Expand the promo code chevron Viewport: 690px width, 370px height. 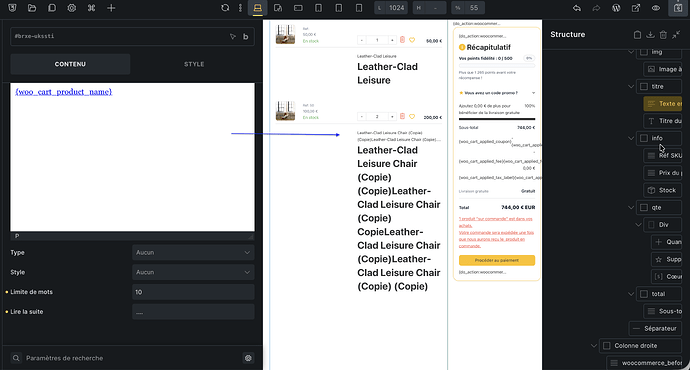tap(533, 93)
